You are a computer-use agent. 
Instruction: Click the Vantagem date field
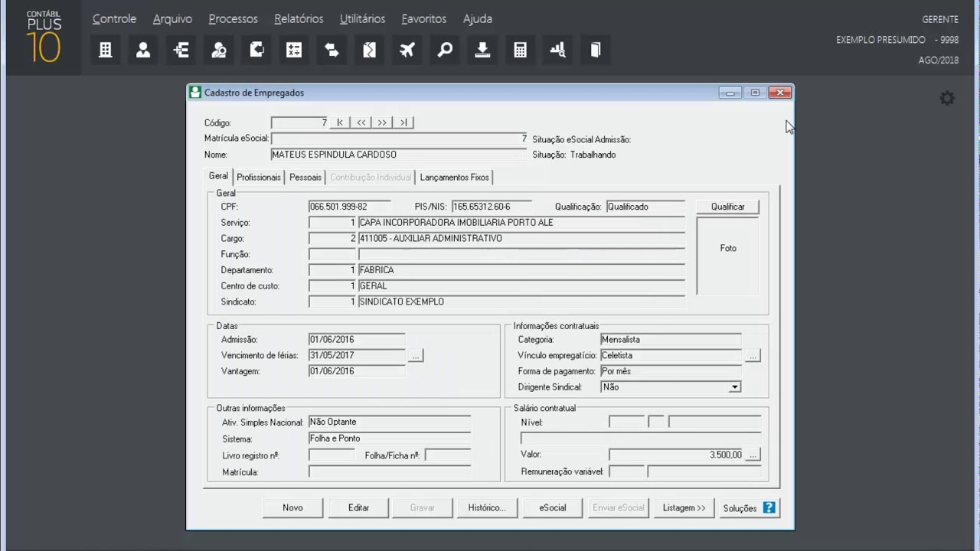click(357, 371)
